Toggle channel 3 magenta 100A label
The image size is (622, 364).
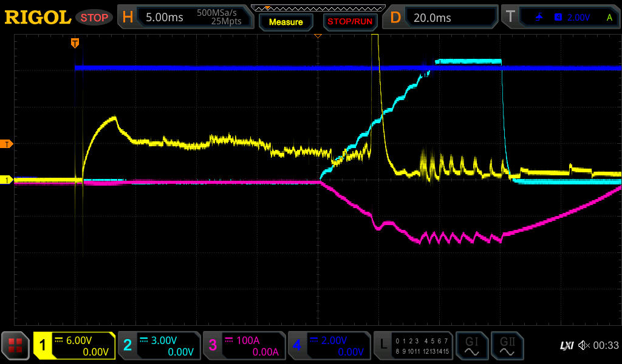[x=244, y=346]
